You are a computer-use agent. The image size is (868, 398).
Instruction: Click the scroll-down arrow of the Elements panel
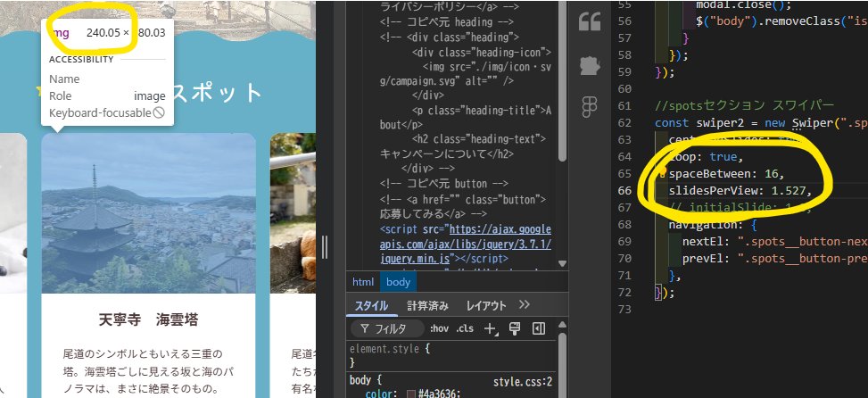coord(563,264)
